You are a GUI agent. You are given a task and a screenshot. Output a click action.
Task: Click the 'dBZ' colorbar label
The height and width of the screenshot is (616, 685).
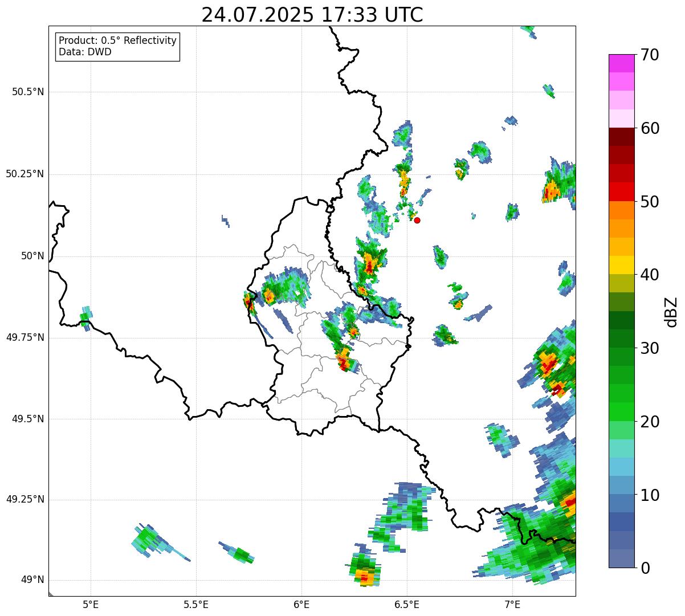[671, 312]
